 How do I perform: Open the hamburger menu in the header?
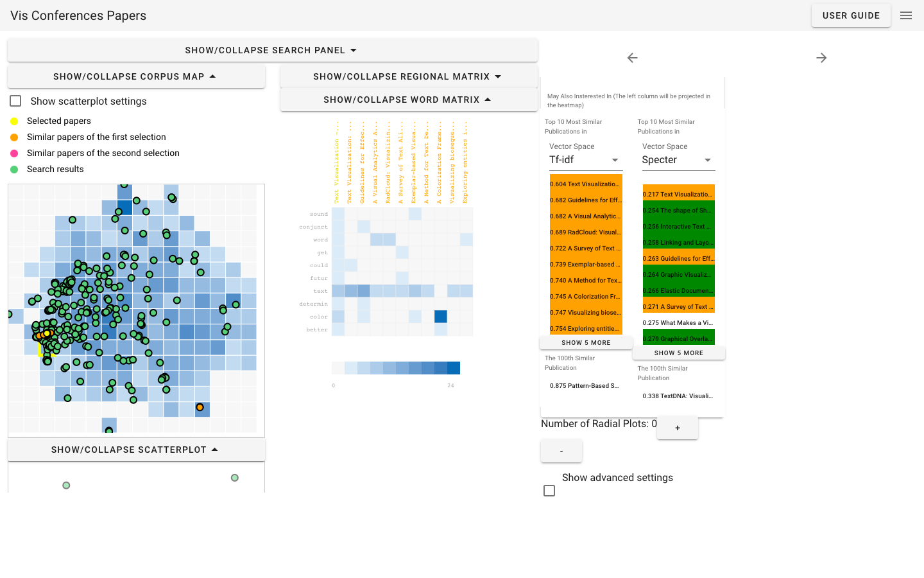tap(906, 15)
